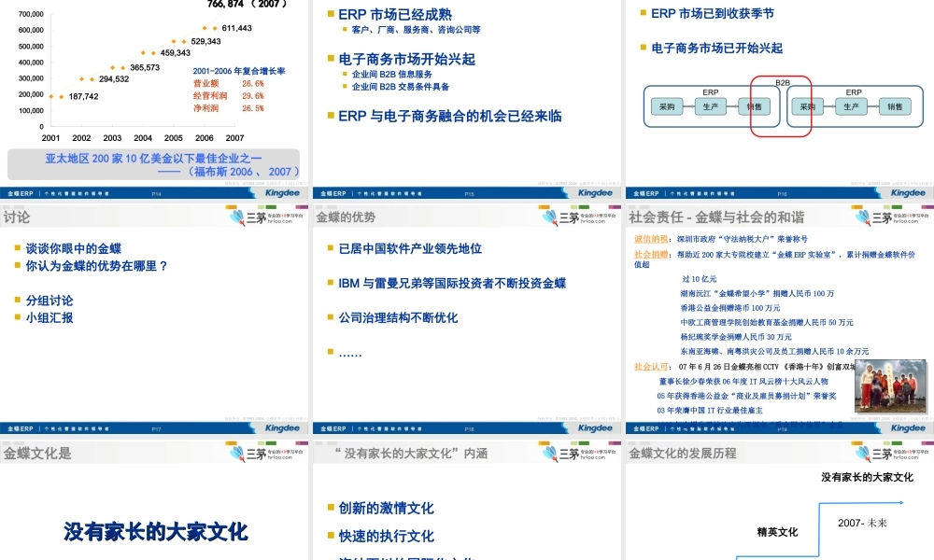Click the Kingdee logo in the P16 footer
This screenshot has height=560, width=934.
pyautogui.click(x=908, y=193)
